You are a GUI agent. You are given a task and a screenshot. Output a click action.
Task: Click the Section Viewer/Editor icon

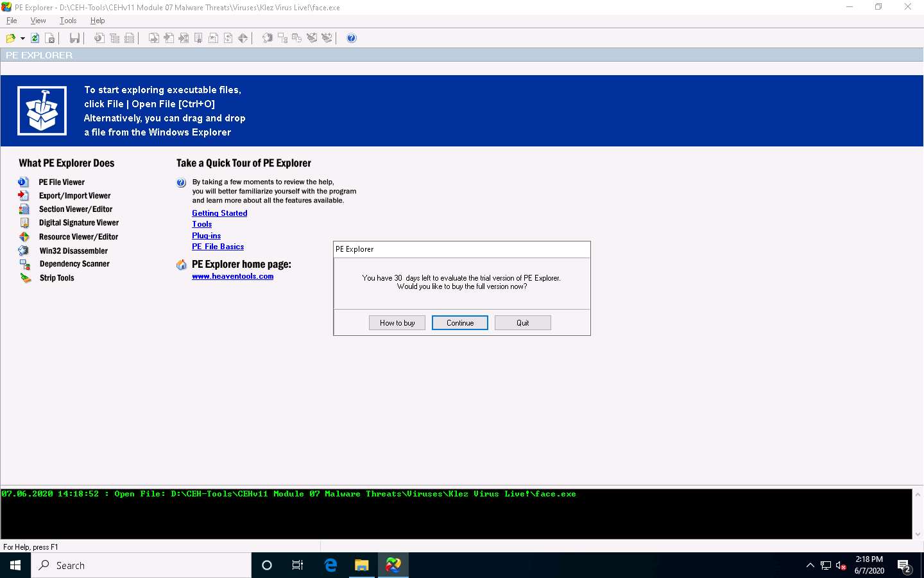[x=24, y=209]
